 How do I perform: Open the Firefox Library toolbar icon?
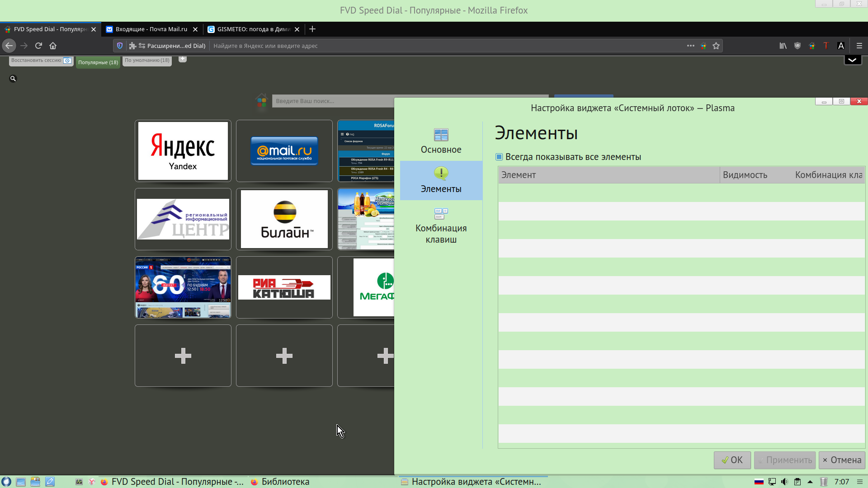click(x=783, y=46)
